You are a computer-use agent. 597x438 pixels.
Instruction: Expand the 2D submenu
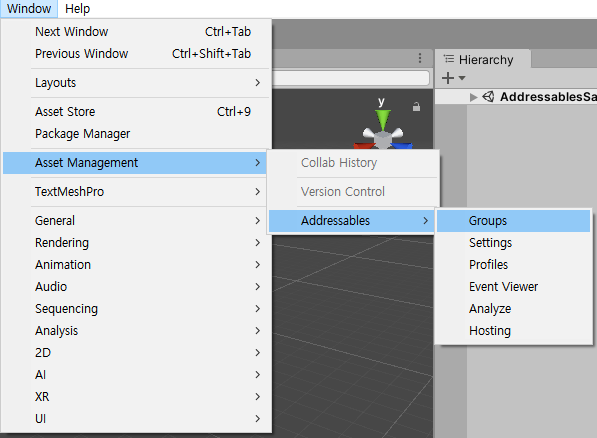(x=136, y=353)
